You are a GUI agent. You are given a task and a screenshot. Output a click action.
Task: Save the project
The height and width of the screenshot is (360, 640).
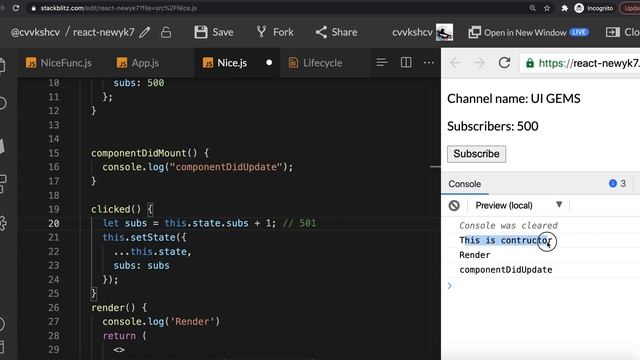(214, 32)
